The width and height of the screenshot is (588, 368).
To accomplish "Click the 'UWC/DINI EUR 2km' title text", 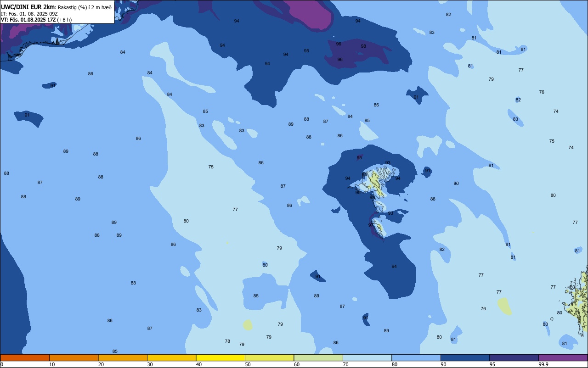I will 28,7.
